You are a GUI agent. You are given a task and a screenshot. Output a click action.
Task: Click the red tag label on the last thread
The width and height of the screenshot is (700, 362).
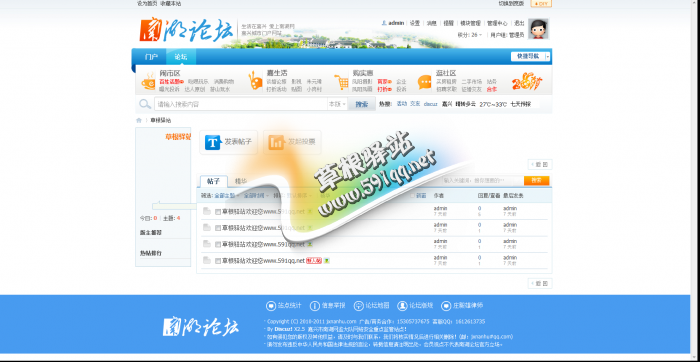[314, 260]
